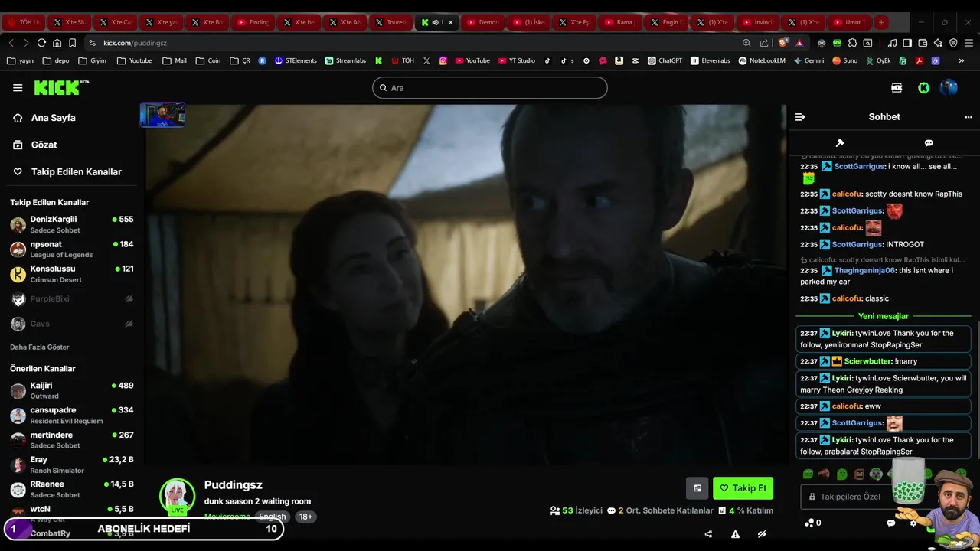The image size is (980, 551).
Task: Expand bookmarks overflow chevron
Action: pyautogui.click(x=962, y=60)
